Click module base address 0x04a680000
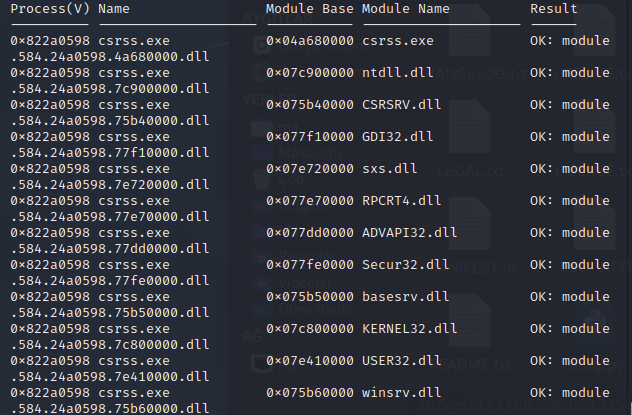 310,41
